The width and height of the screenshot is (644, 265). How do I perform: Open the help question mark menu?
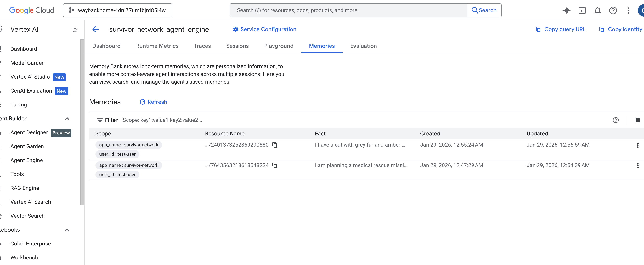613,10
